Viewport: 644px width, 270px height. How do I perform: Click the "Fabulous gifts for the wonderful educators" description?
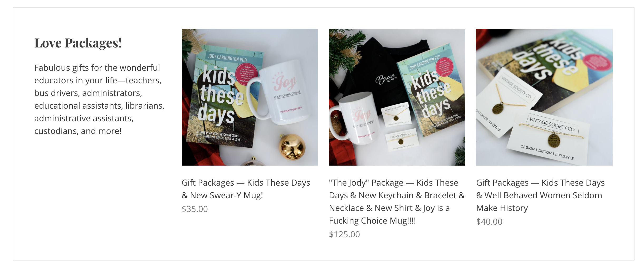click(x=99, y=99)
